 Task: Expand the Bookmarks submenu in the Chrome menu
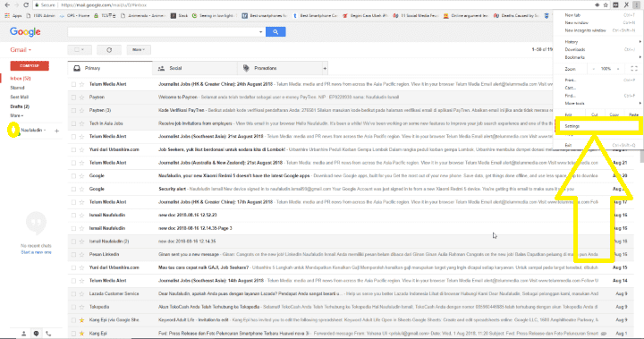597,57
